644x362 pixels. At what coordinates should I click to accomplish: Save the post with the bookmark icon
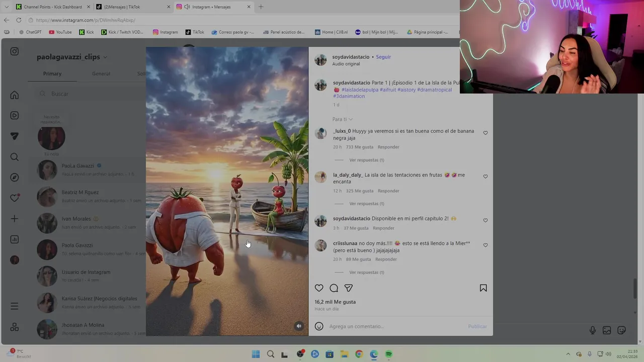tap(483, 288)
